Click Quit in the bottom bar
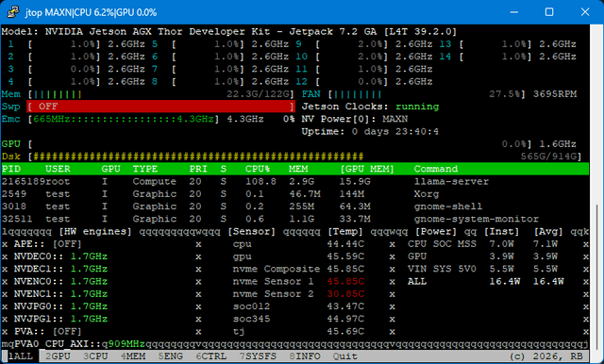The width and height of the screenshot is (604, 364). tap(345, 356)
